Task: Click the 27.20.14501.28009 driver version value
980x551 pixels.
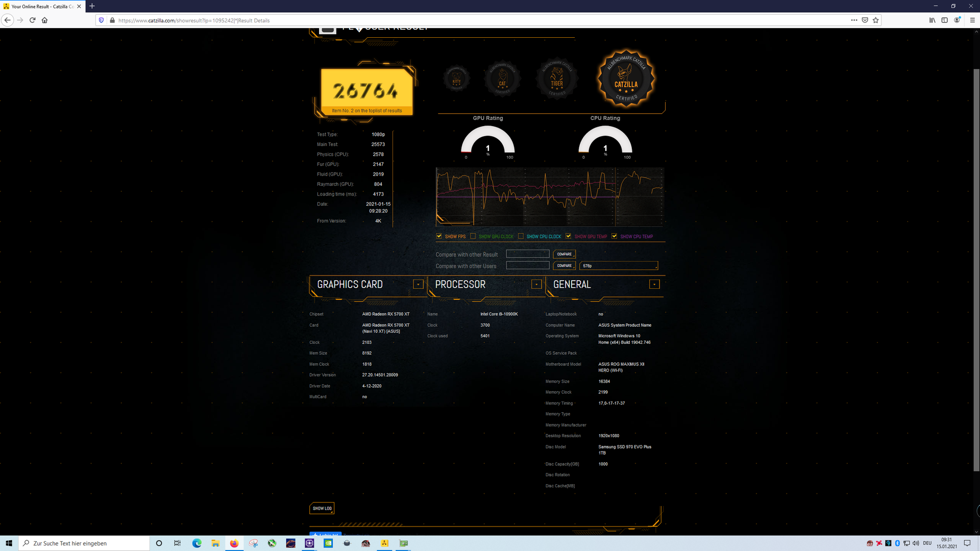Action: (380, 375)
